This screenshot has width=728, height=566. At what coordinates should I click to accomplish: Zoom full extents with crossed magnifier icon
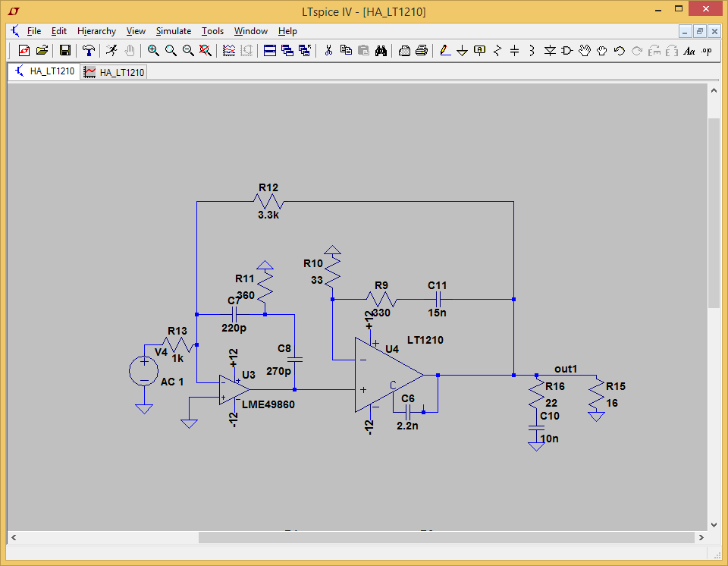click(x=206, y=50)
